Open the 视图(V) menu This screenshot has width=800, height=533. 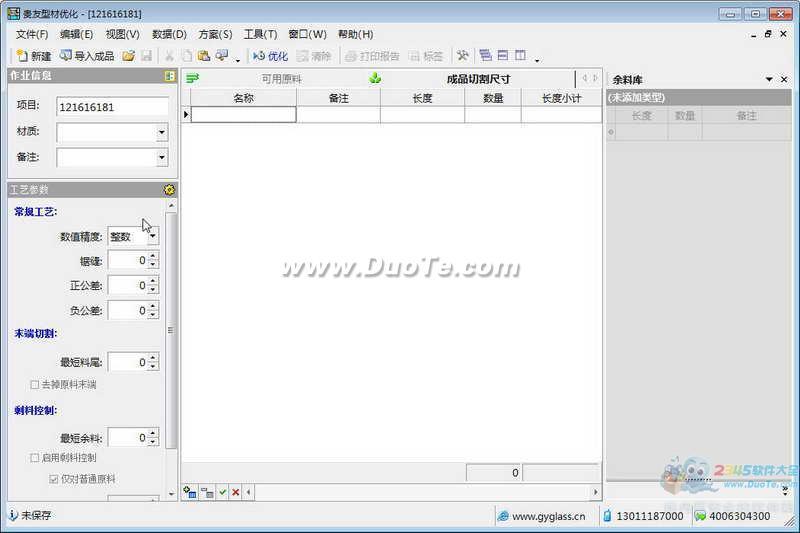(122, 34)
